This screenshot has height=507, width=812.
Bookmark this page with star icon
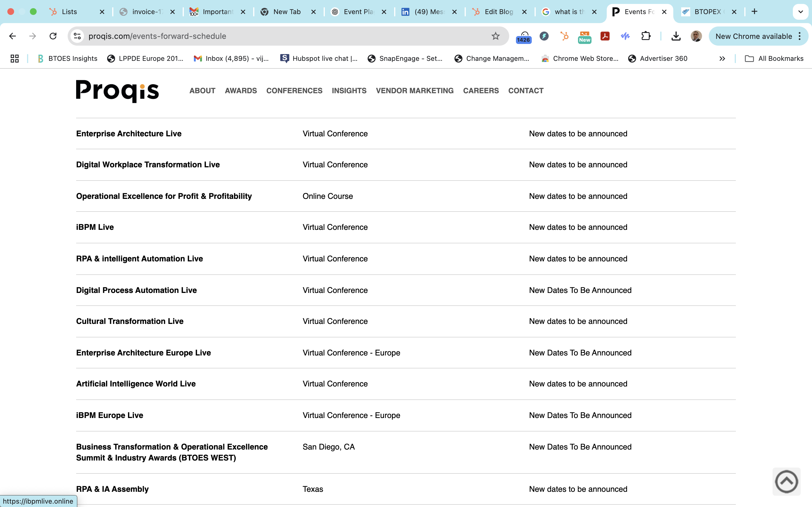[x=495, y=36]
